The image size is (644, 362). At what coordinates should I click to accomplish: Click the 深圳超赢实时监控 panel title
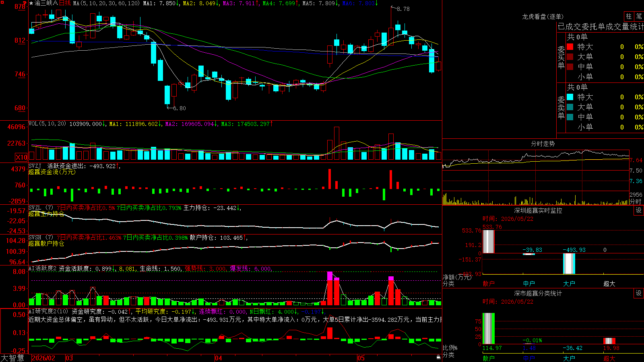538,210
